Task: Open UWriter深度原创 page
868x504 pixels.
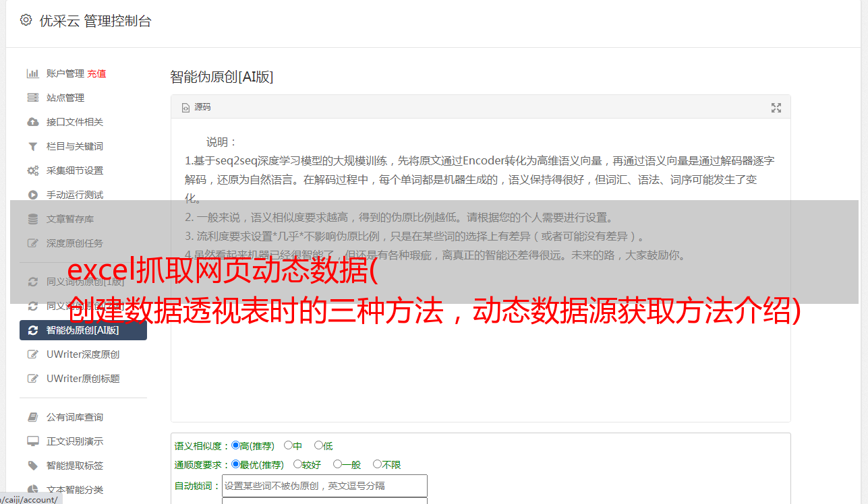Action: (x=83, y=354)
